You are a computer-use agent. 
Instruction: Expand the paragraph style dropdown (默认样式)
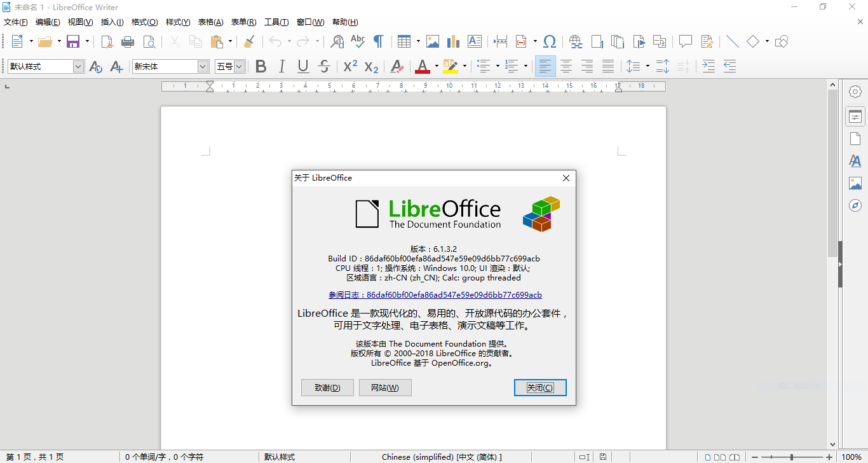pos(78,66)
